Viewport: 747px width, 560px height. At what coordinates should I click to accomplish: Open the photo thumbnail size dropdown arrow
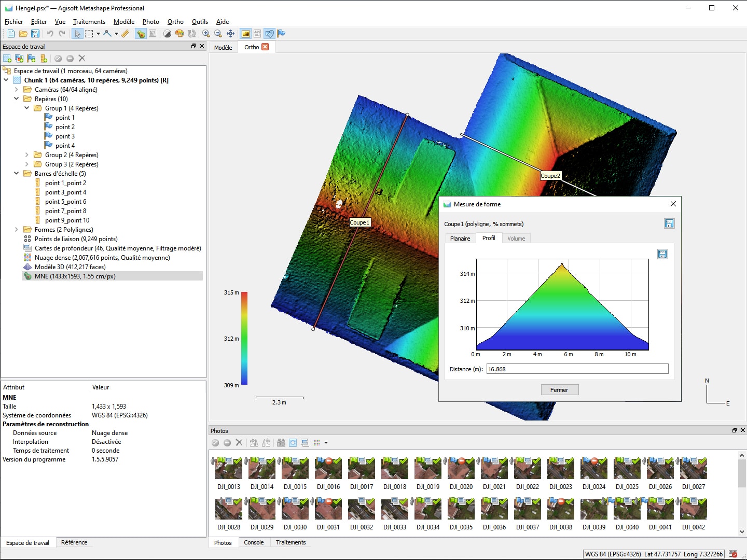coord(326,443)
